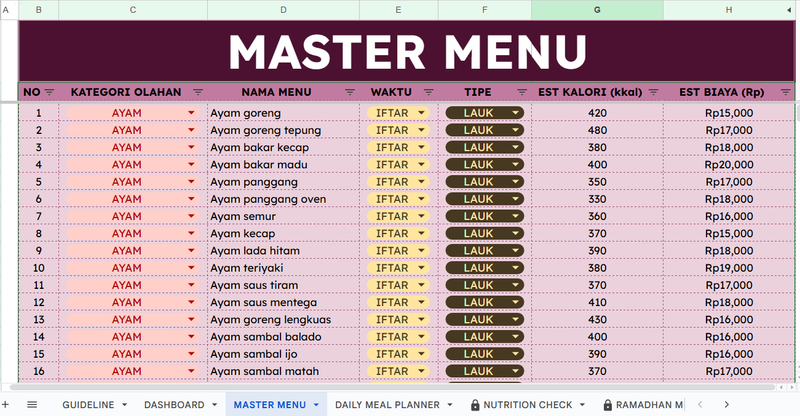800x416 pixels.
Task: Click collapse arrow beside column H header
Action: tap(789, 10)
